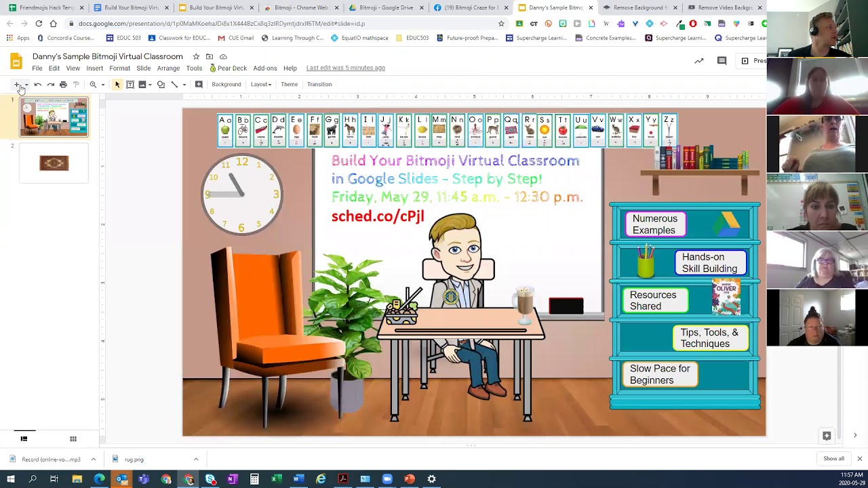Open the View menu
This screenshot has height=488, width=868.
point(73,68)
